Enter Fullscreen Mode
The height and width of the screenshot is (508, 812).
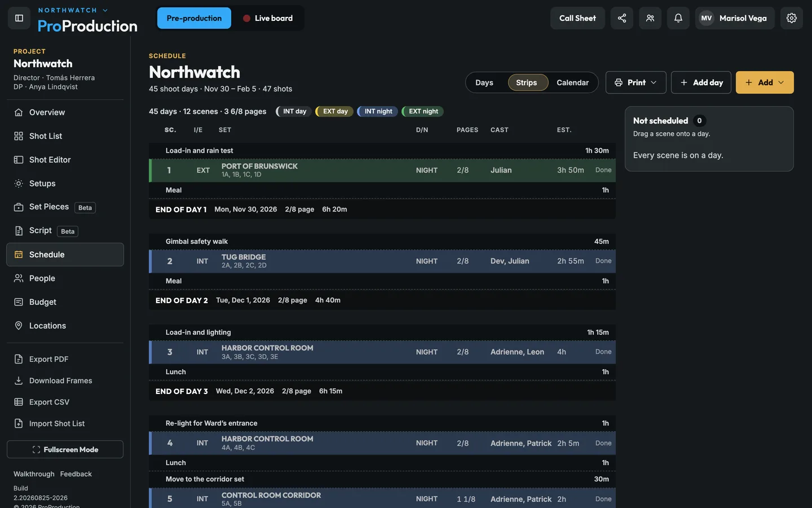pyautogui.click(x=65, y=449)
